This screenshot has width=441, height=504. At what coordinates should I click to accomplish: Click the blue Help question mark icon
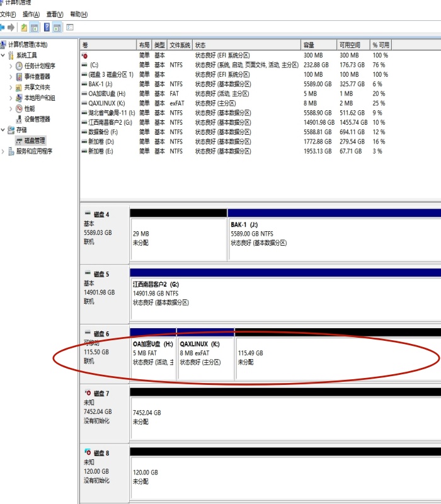click(47, 27)
